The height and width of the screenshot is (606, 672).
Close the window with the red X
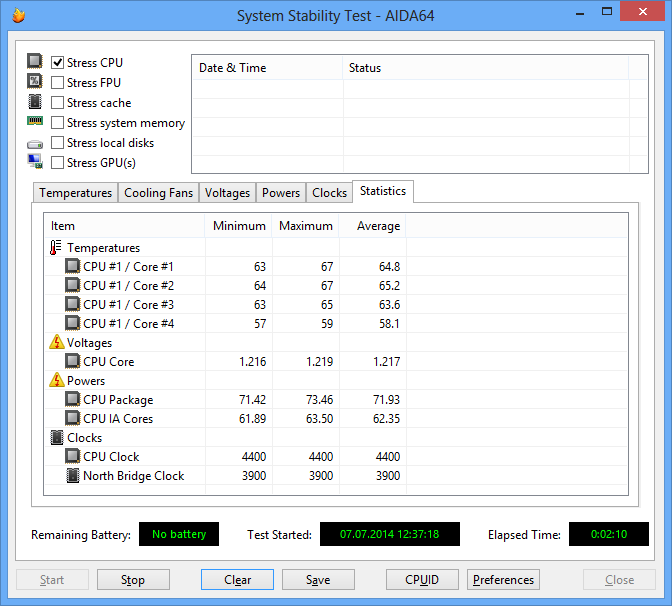click(x=642, y=11)
